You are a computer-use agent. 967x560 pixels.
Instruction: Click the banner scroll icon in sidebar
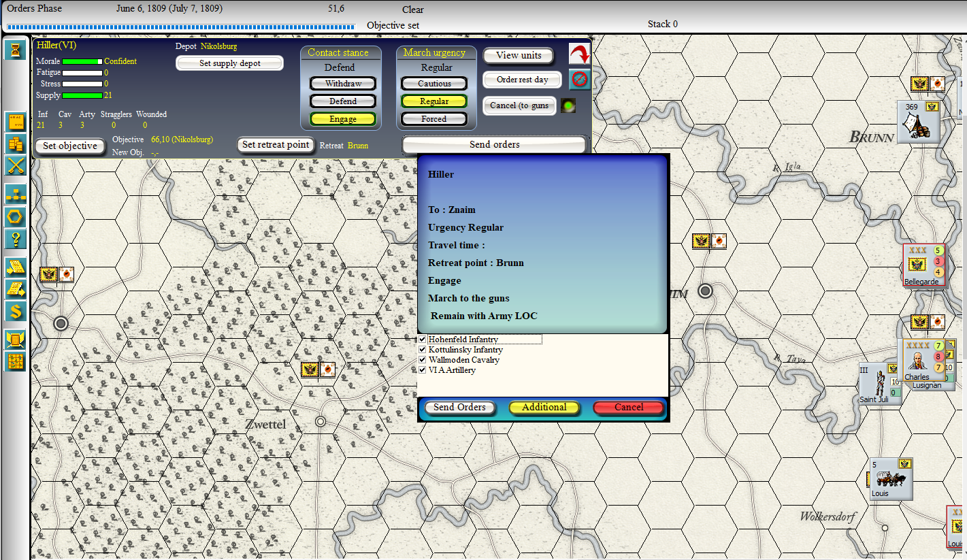pos(15,340)
